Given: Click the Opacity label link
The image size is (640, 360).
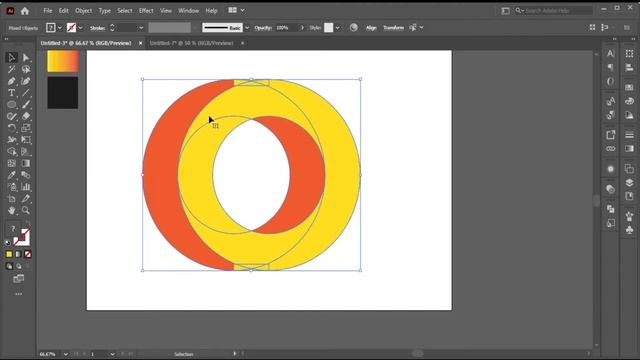Looking at the screenshot, I should tap(263, 28).
